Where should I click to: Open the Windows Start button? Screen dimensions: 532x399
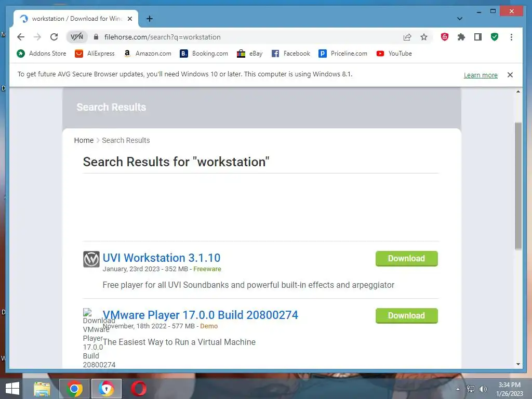[x=12, y=389]
